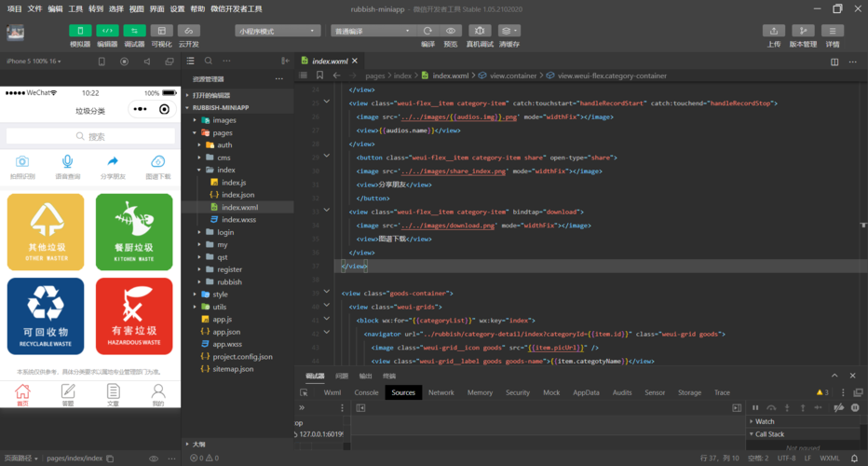Viewport: 868px width, 466px height.
Task: Toggle the 模拟器 simulator panel button
Action: (x=80, y=31)
